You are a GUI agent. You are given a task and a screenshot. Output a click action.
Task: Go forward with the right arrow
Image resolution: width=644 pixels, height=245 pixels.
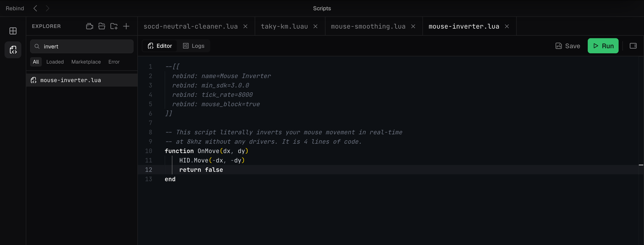(x=47, y=8)
